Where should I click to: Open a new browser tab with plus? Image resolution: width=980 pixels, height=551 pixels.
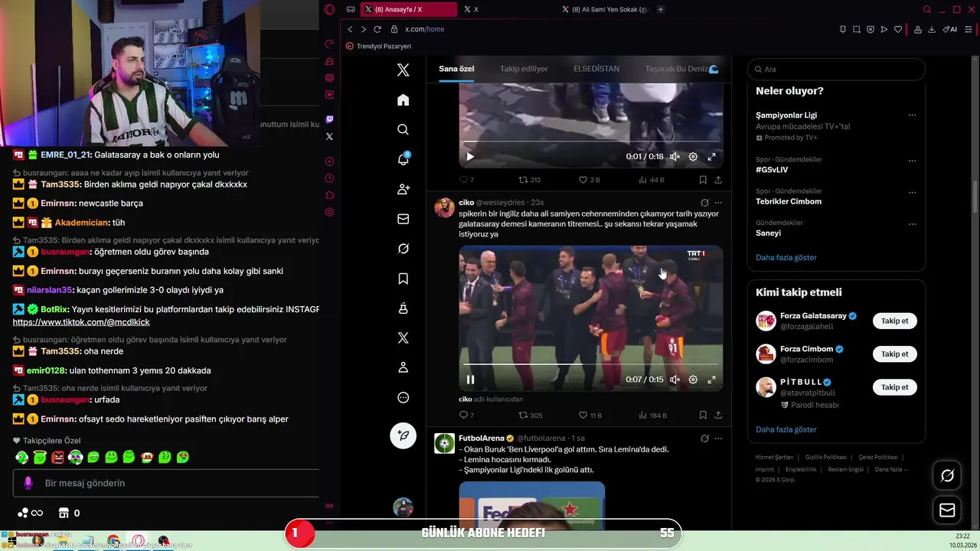[x=661, y=9]
